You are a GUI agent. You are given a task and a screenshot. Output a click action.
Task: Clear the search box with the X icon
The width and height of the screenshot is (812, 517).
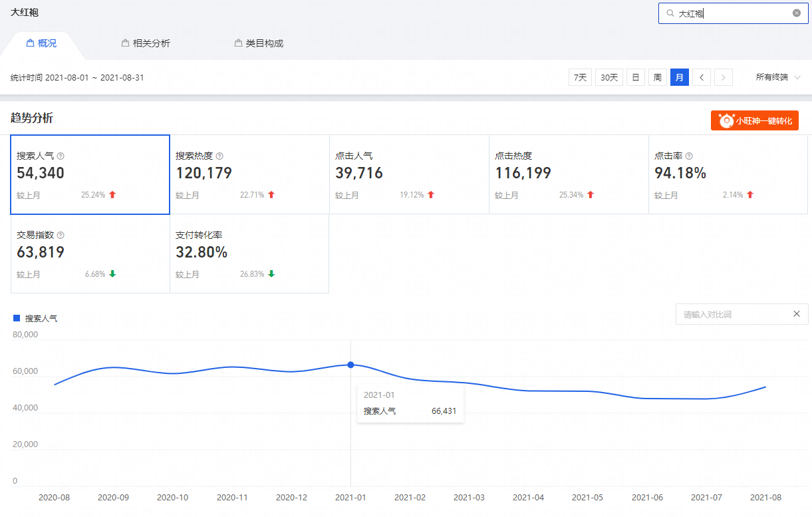[797, 13]
